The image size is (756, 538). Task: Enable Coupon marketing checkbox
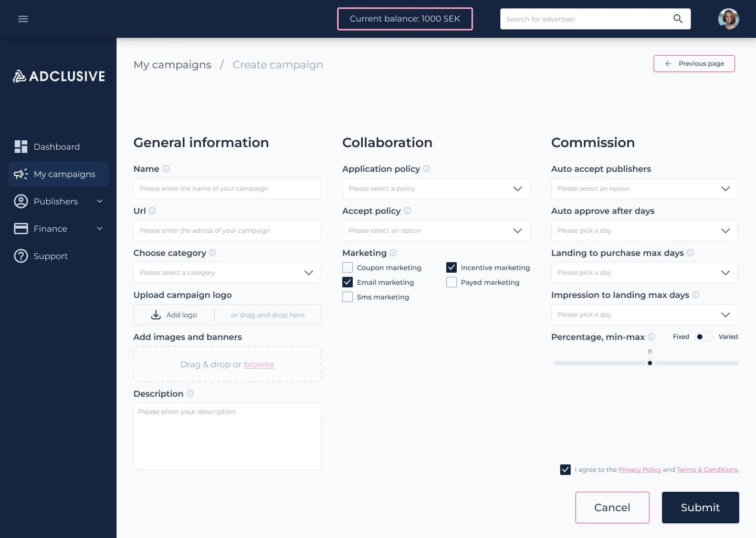348,267
